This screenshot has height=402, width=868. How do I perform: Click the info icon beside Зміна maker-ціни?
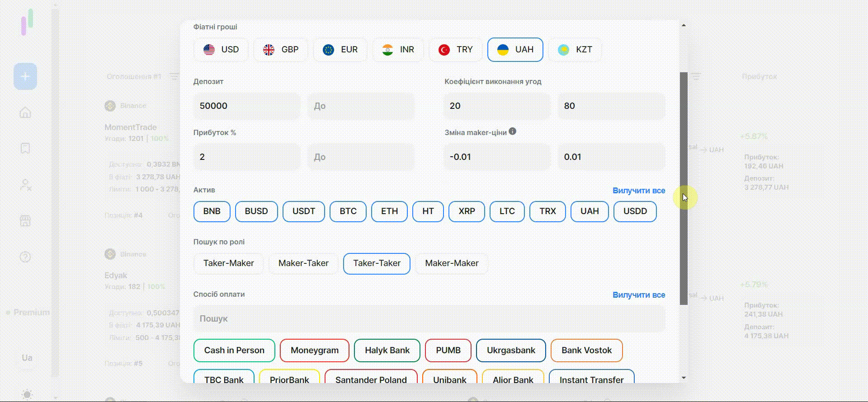click(x=512, y=131)
